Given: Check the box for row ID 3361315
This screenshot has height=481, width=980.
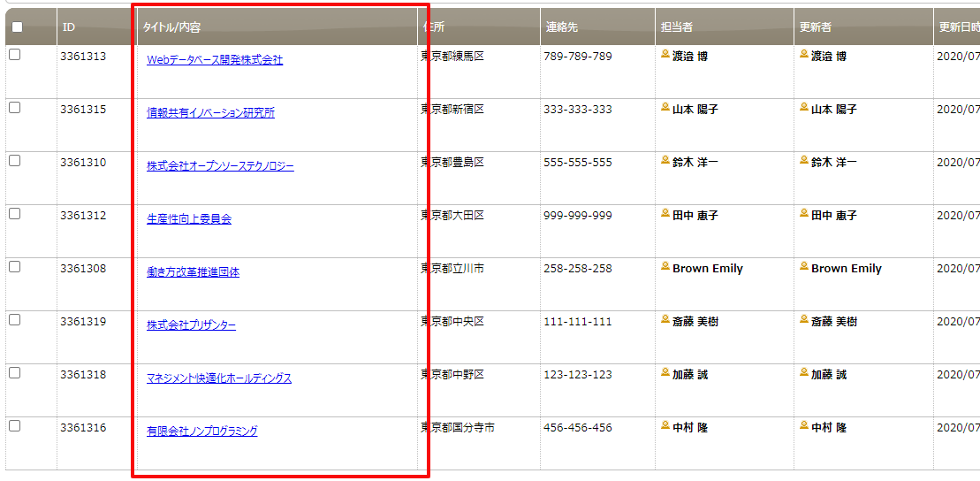Looking at the screenshot, I should point(14,108).
